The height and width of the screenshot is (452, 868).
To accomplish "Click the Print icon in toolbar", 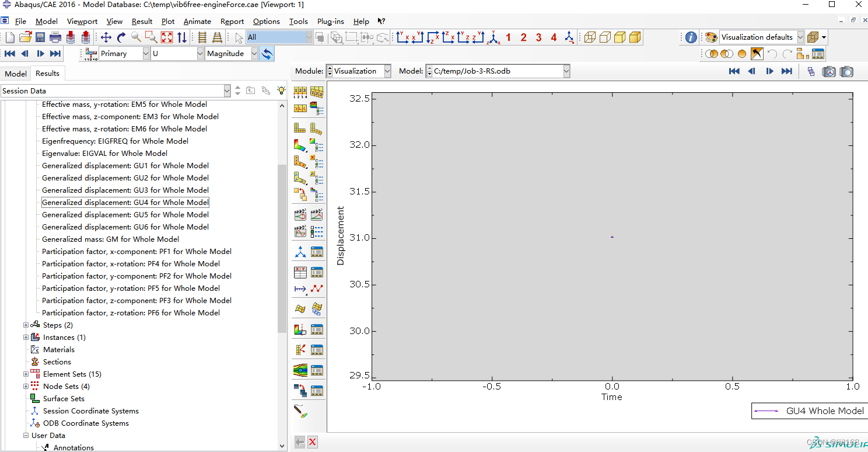I will 55,37.
